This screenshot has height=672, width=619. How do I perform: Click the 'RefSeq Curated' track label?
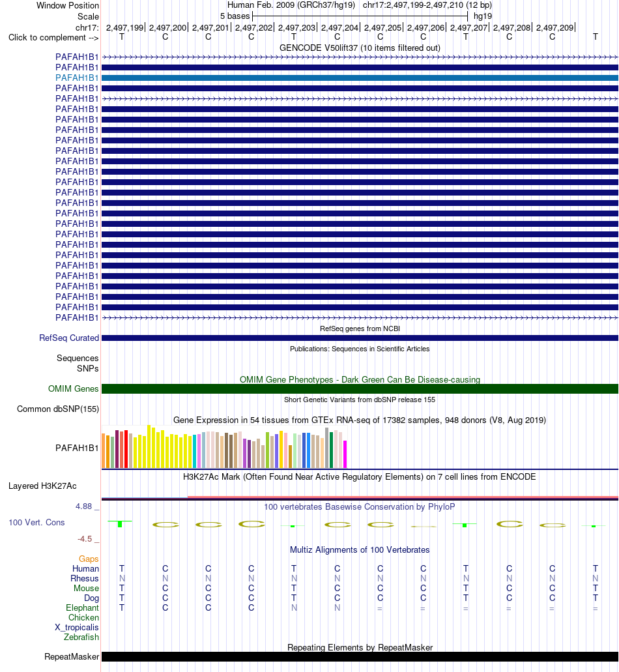pyautogui.click(x=69, y=338)
